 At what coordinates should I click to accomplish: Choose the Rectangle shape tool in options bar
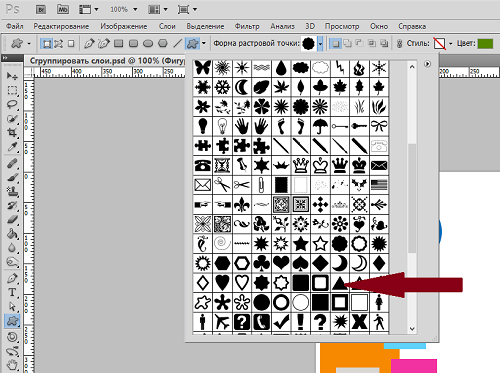119,43
